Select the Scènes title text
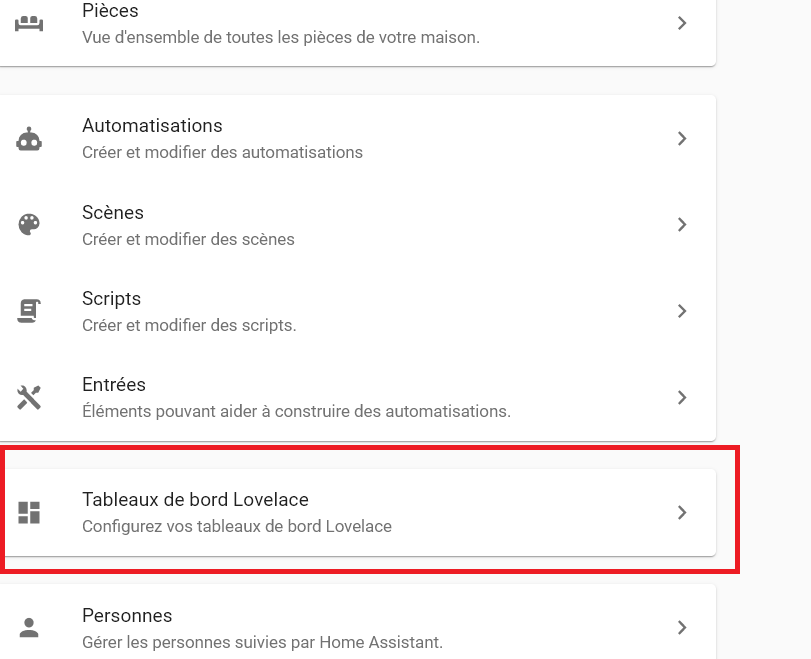The height and width of the screenshot is (659, 811). [113, 213]
